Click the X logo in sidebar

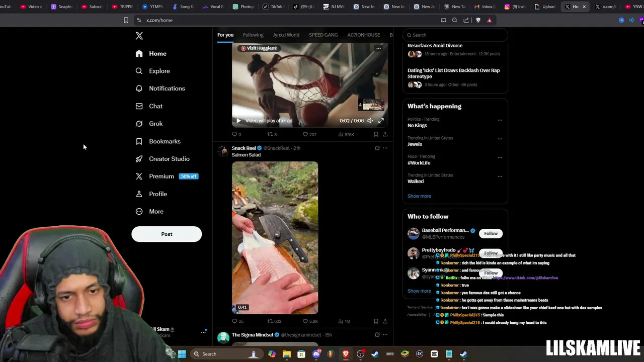pos(139,36)
